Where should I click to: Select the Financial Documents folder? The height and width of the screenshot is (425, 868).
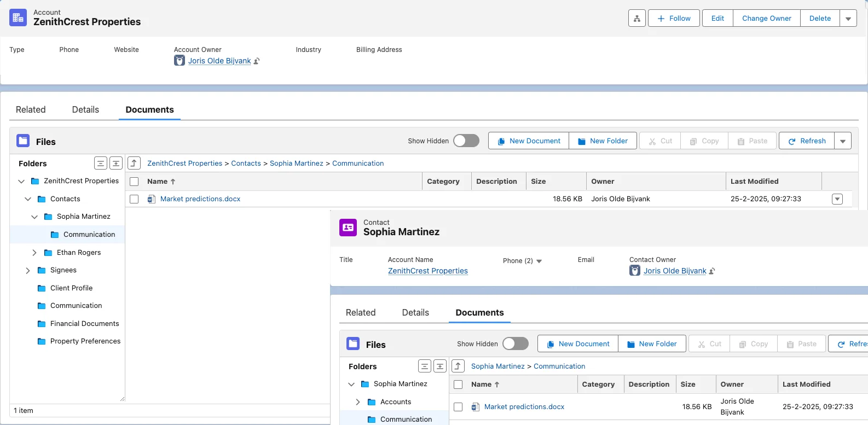pyautogui.click(x=84, y=323)
